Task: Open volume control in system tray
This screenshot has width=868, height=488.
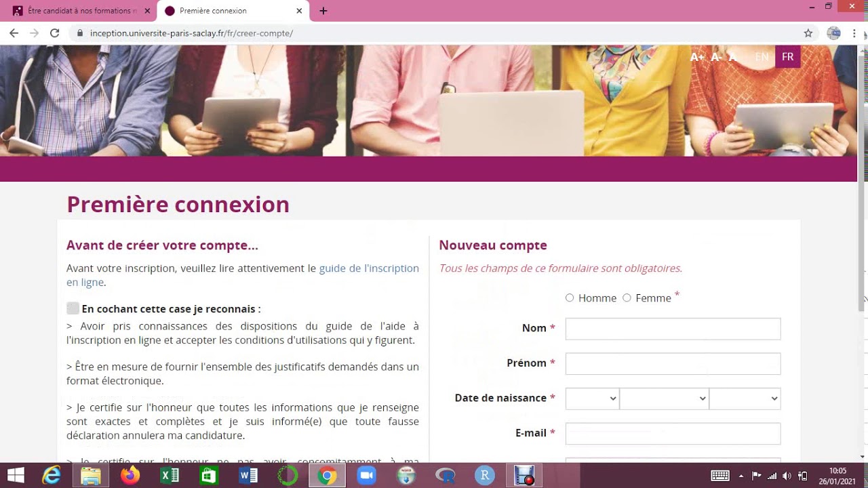Action: point(787,476)
